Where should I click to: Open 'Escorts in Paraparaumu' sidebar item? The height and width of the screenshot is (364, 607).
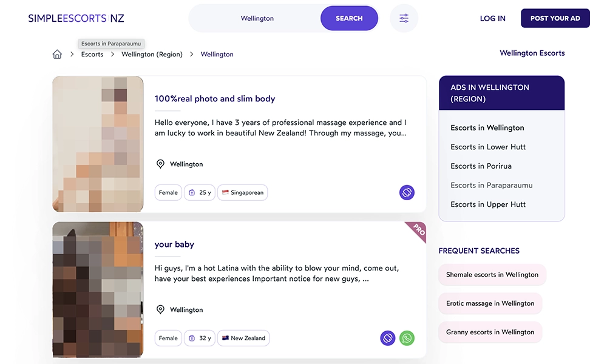click(491, 185)
